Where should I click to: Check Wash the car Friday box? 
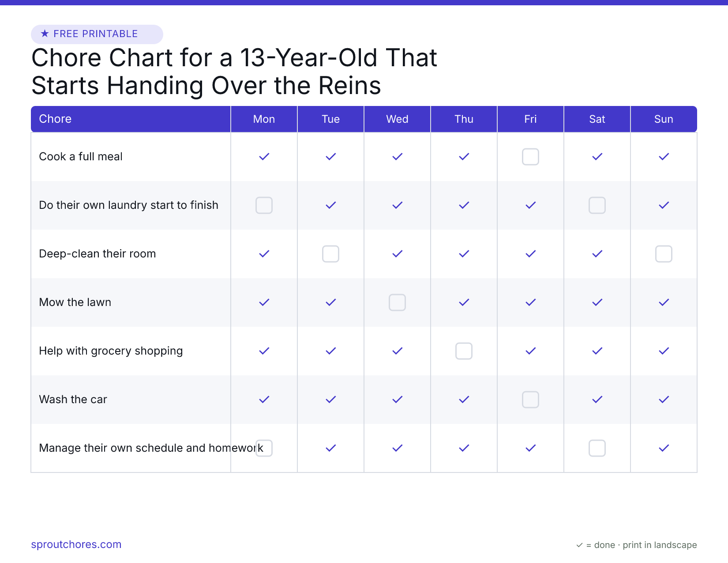[530, 400]
